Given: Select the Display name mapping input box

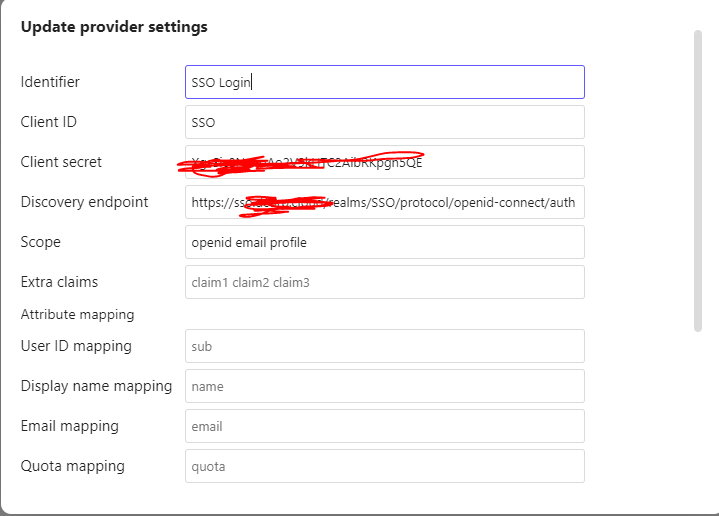Looking at the screenshot, I should [x=384, y=386].
